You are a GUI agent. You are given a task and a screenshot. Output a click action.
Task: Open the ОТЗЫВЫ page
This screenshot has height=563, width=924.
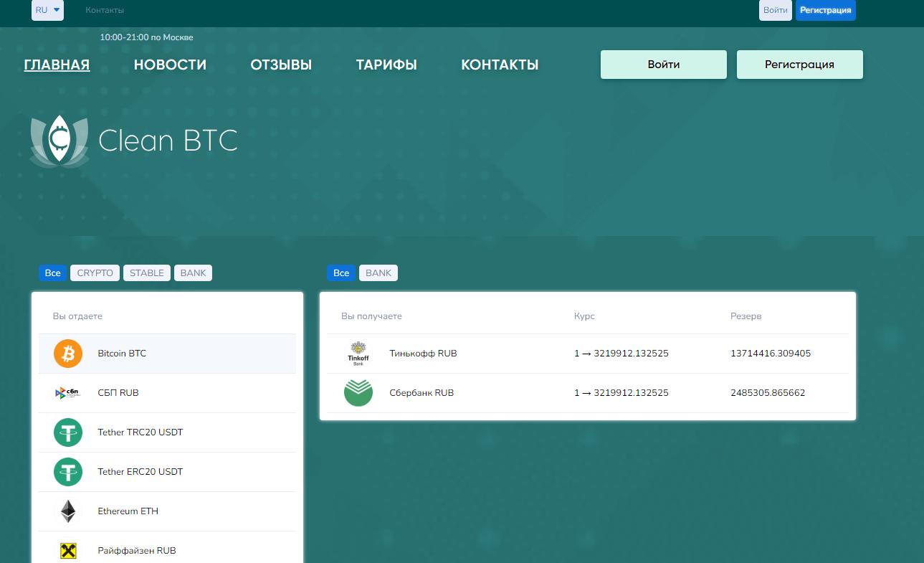coord(281,65)
